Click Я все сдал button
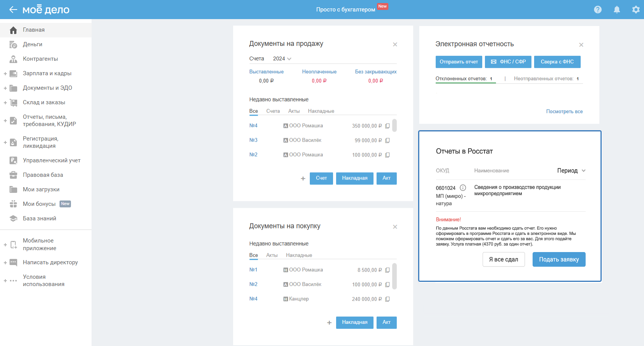This screenshot has width=644, height=346. tap(504, 260)
